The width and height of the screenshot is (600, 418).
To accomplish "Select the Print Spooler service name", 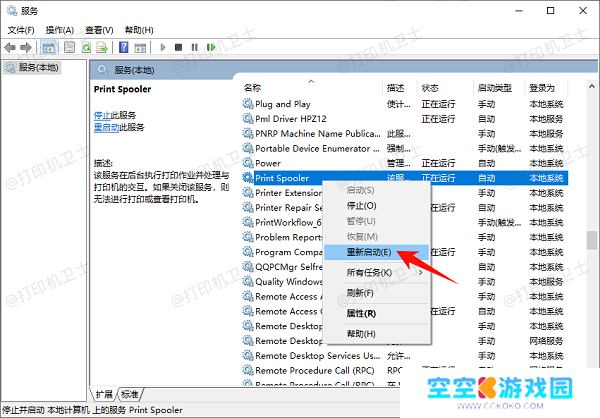I will click(282, 178).
